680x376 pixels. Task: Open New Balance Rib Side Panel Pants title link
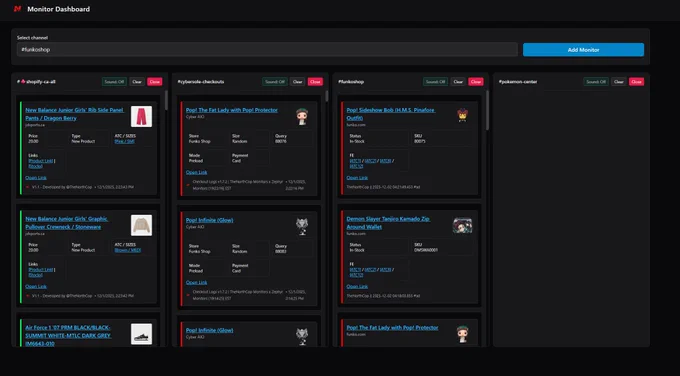click(x=74, y=114)
